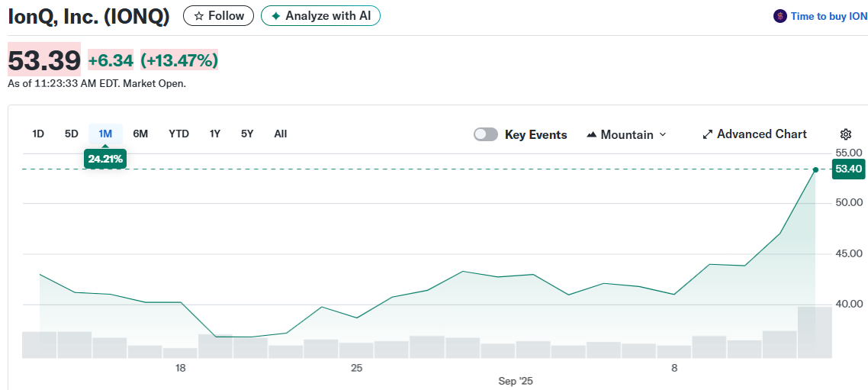
Task: Follow the IonQ stock
Action: (x=218, y=16)
